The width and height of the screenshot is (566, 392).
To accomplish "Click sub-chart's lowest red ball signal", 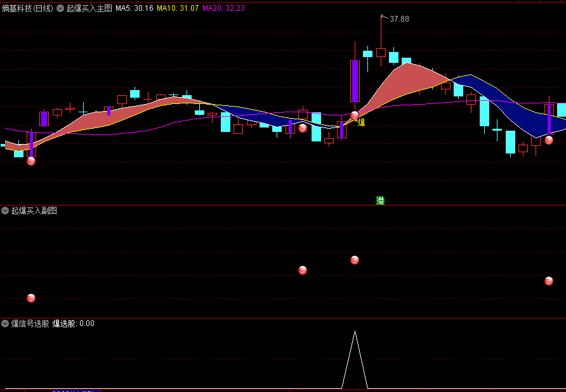I will pyautogui.click(x=31, y=297).
